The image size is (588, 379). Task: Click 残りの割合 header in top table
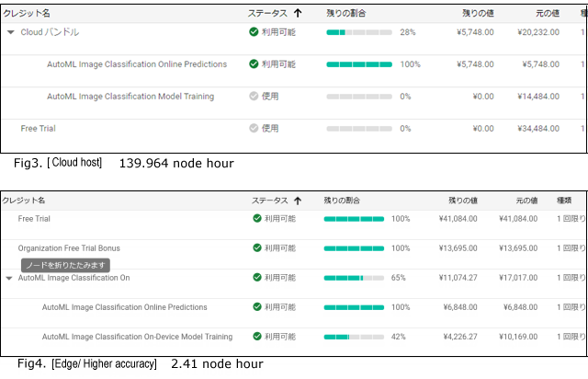coord(345,14)
